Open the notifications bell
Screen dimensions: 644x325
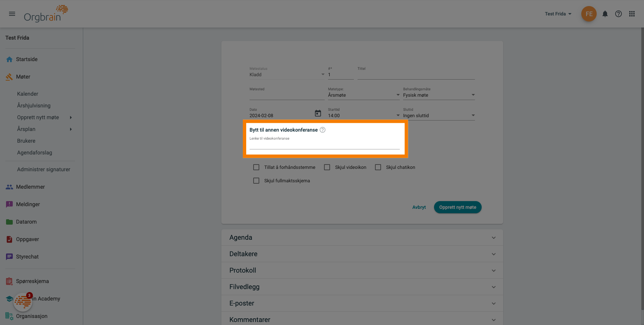point(605,14)
